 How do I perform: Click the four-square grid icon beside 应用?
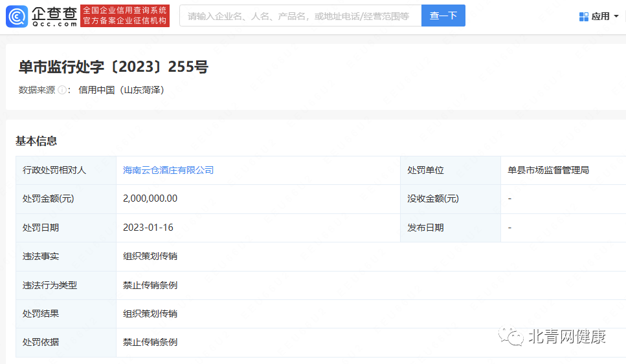coord(583,16)
